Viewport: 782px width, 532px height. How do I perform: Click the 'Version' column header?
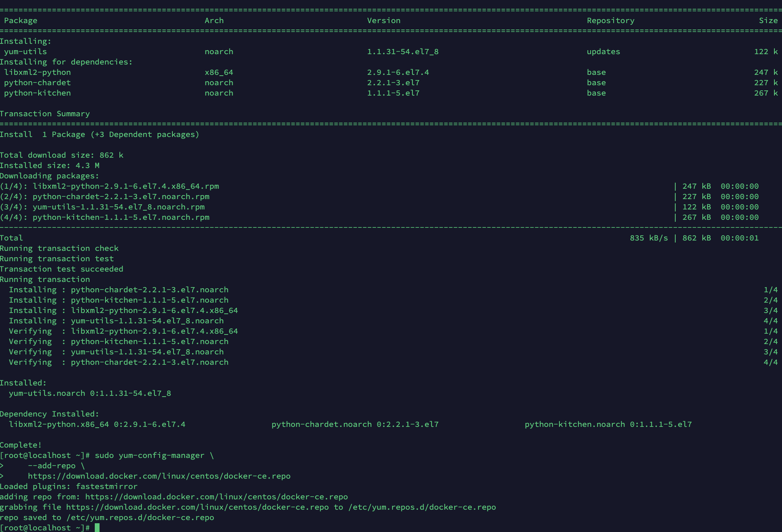(x=384, y=20)
